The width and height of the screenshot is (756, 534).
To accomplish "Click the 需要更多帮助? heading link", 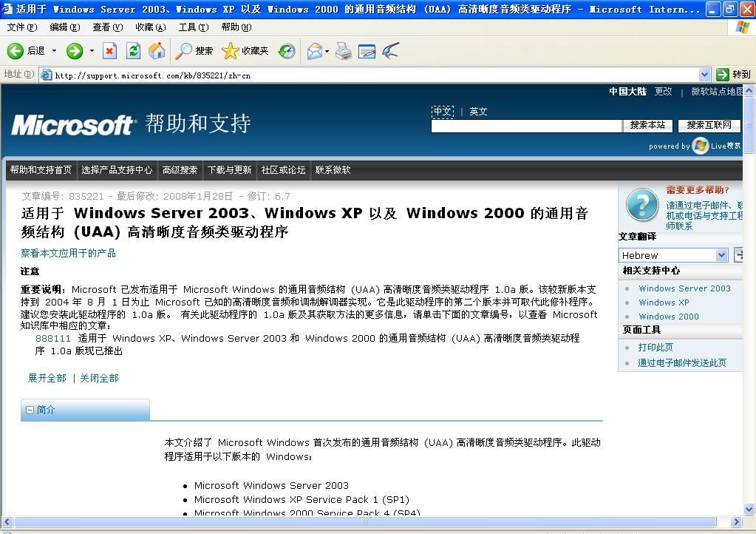I will 697,190.
